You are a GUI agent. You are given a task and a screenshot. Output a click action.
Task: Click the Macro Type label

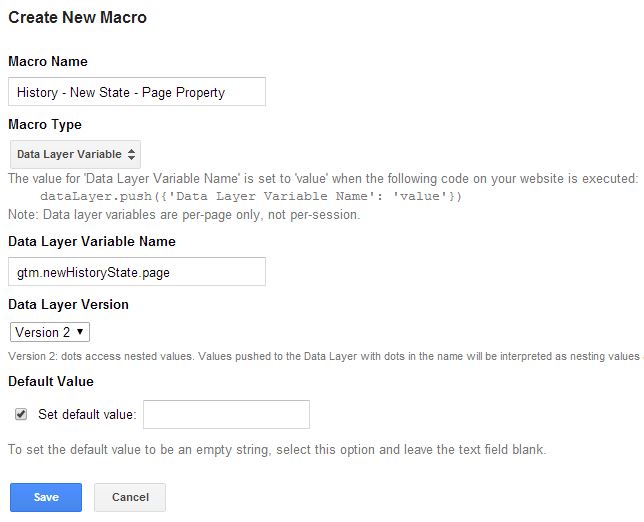(x=45, y=124)
